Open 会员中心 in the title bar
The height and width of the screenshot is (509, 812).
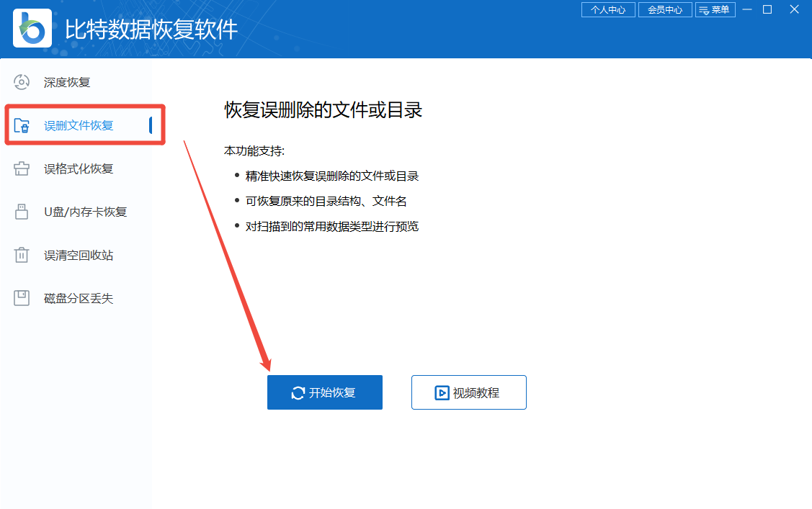(664, 10)
